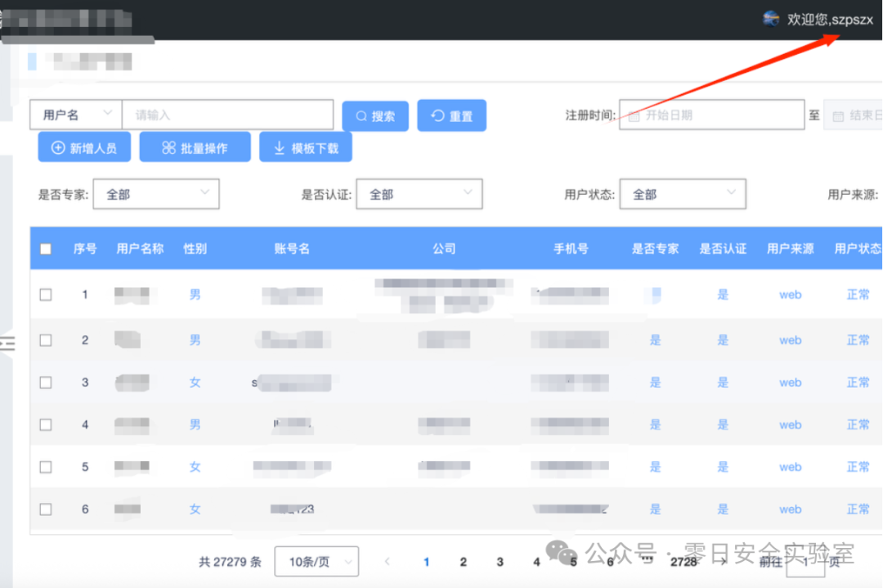Toggle the select-all checkbox in table header
Viewport: 883px width, 588px height.
(46, 248)
